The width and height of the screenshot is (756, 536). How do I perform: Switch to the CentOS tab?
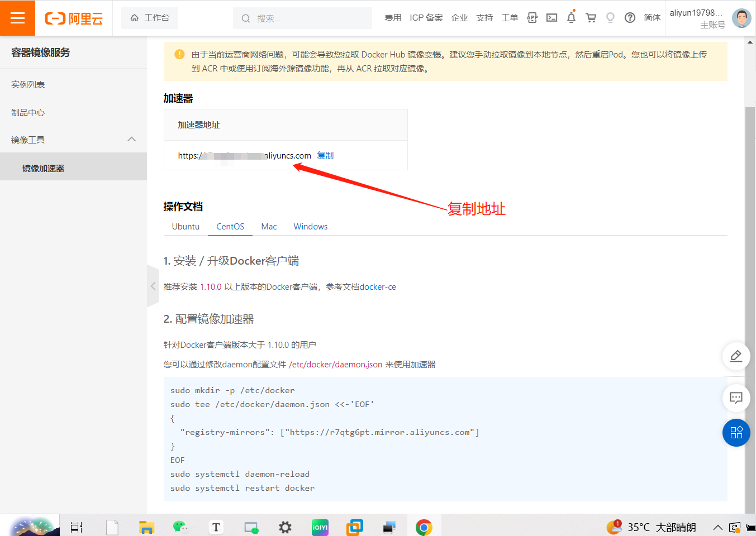[230, 227]
